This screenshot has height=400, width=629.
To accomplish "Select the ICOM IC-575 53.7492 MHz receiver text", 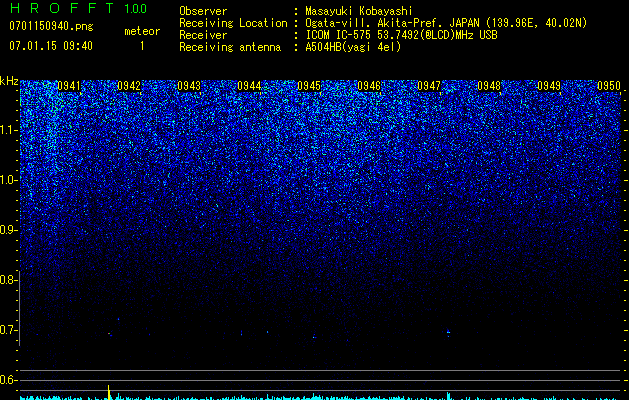I will click(x=401, y=35).
